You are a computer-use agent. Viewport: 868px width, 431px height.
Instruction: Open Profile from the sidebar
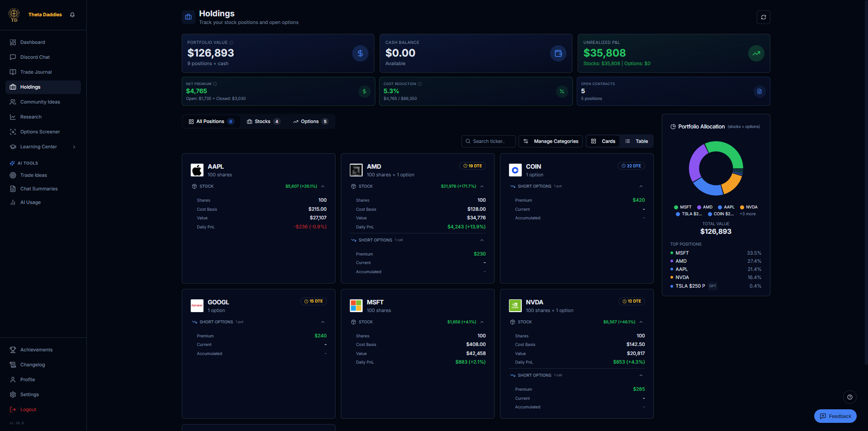tap(43, 379)
